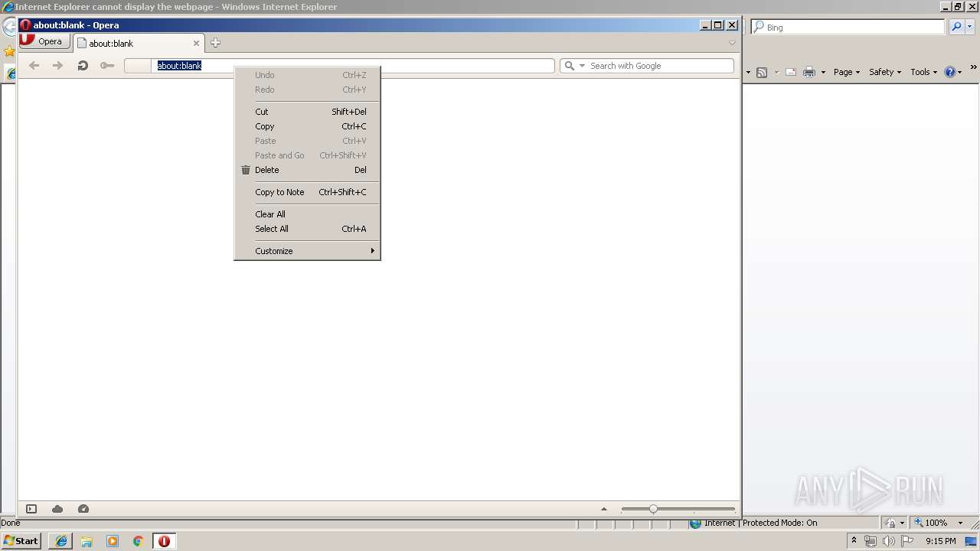
Task: Click the network tray icon
Action: (870, 541)
